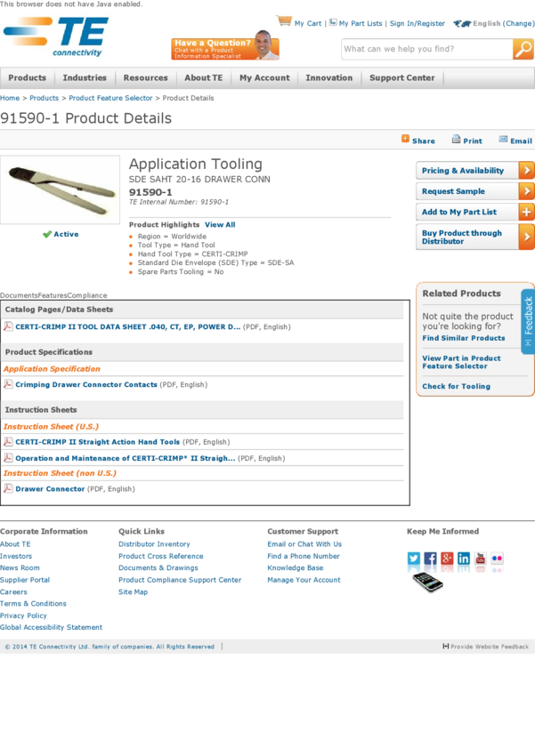This screenshot has width=535, height=756.
Task: Open the YouTube channel icon
Action: click(481, 559)
